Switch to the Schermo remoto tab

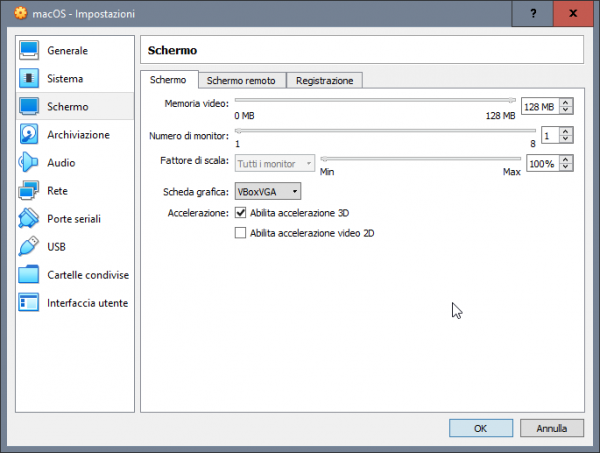(x=242, y=80)
